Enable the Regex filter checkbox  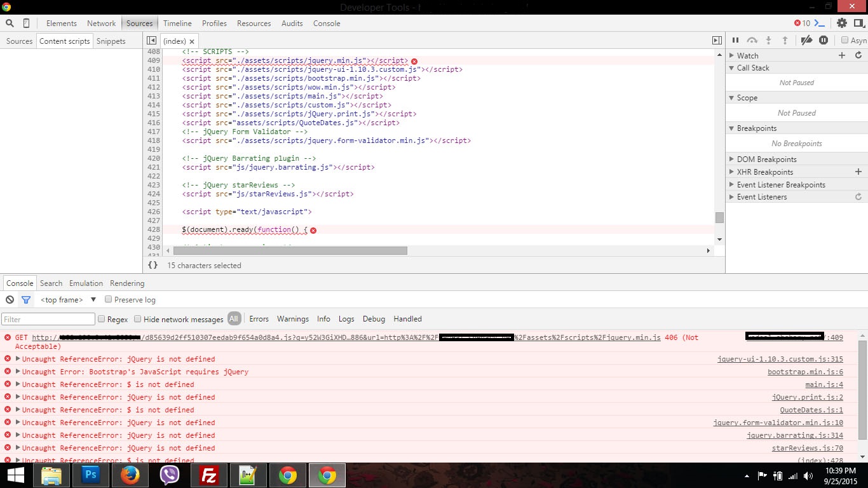[x=101, y=319]
